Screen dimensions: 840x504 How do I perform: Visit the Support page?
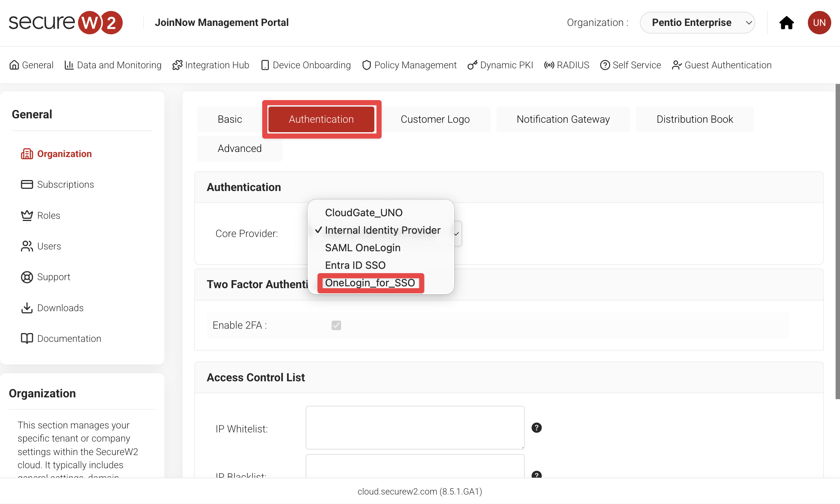[54, 277]
